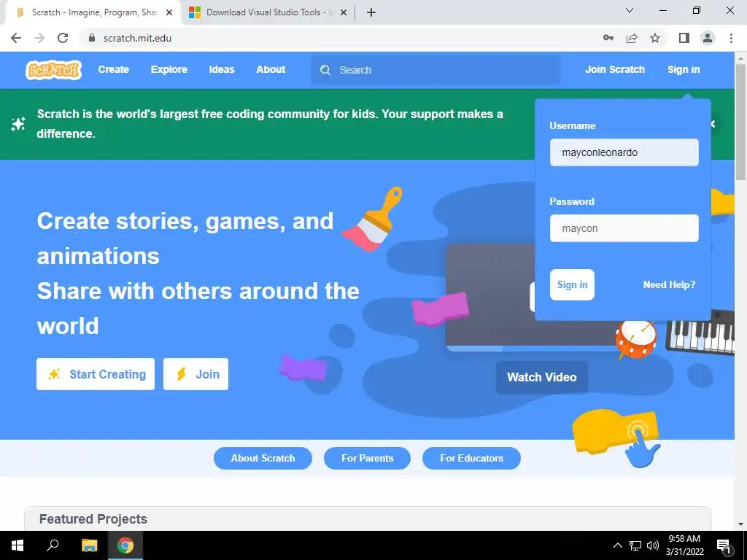Go back with browser back arrow

[16, 38]
